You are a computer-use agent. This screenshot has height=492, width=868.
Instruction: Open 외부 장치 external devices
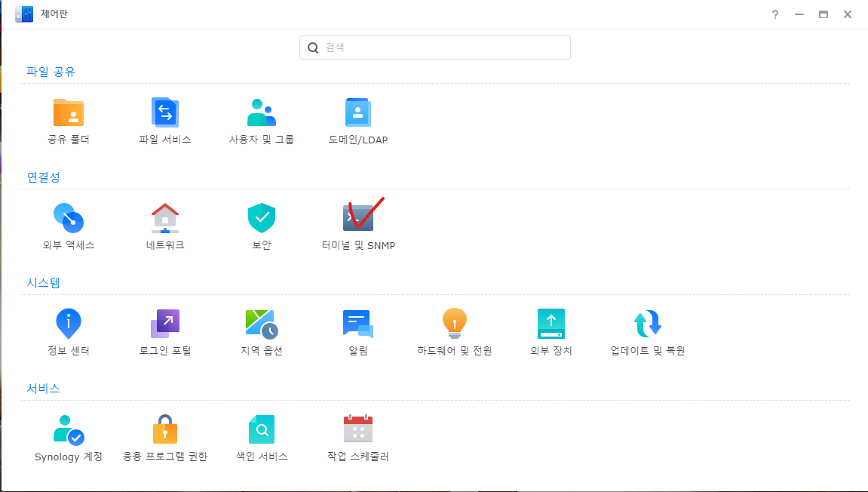pyautogui.click(x=551, y=324)
